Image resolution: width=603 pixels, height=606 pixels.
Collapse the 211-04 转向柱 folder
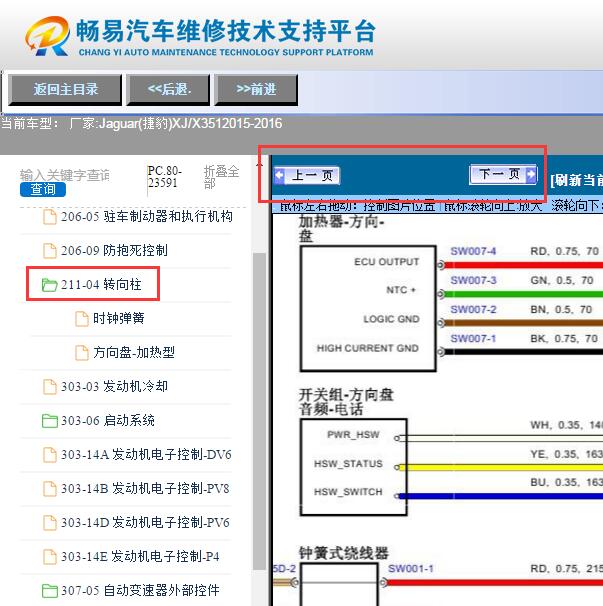(x=101, y=284)
